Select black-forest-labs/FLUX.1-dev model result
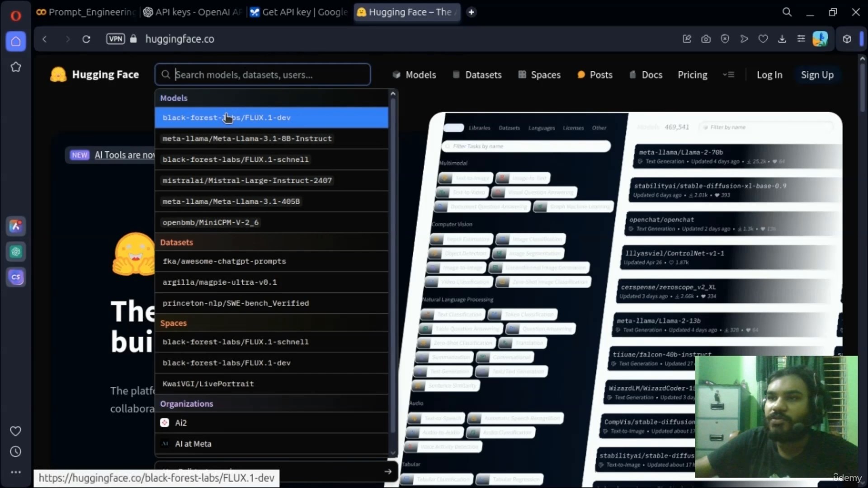Image resolution: width=868 pixels, height=488 pixels. [x=271, y=117]
